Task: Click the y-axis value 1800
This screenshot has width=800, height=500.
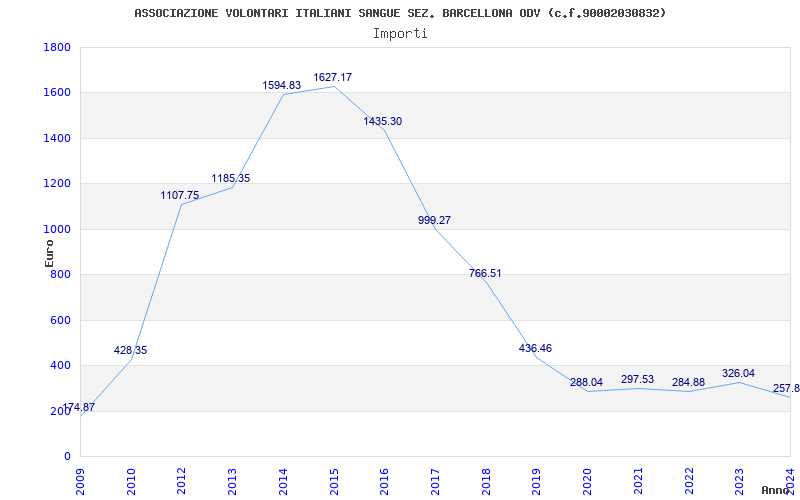Action: (x=57, y=47)
